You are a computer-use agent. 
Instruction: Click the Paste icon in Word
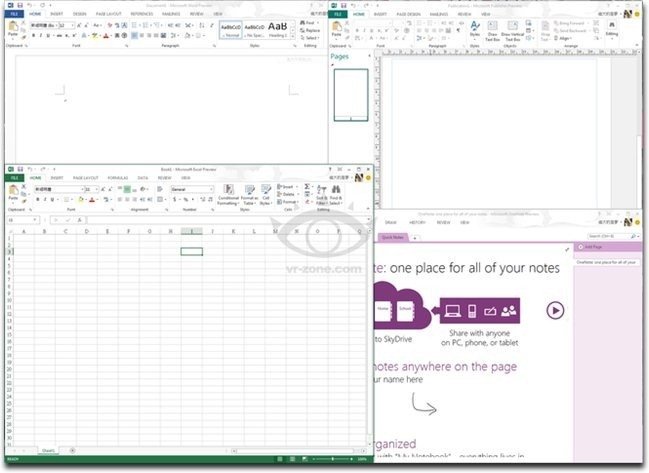[x=13, y=28]
